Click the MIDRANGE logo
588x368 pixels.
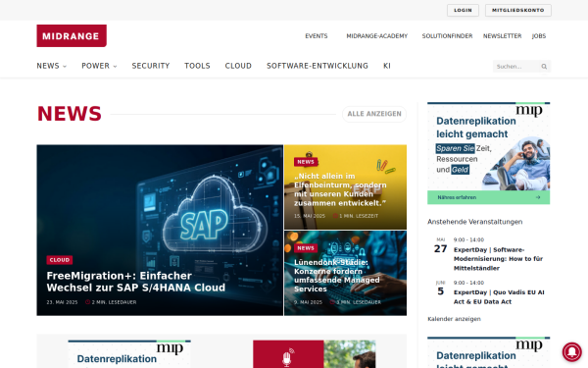72,35
